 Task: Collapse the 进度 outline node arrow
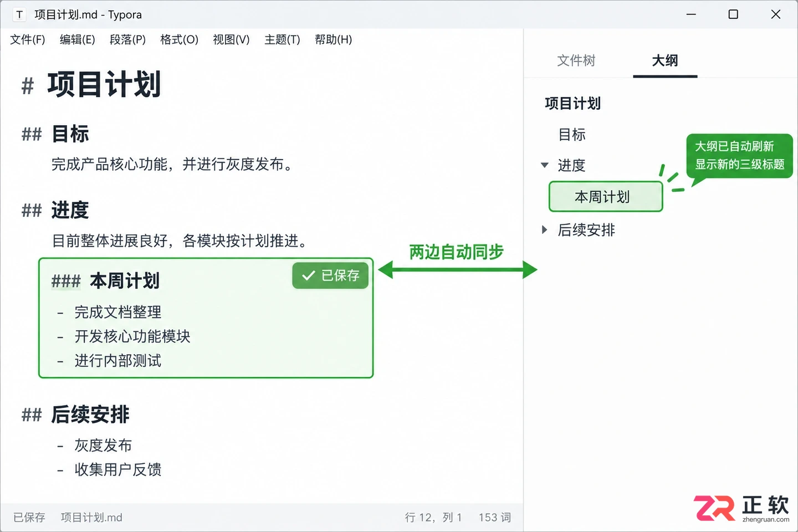[x=545, y=165]
